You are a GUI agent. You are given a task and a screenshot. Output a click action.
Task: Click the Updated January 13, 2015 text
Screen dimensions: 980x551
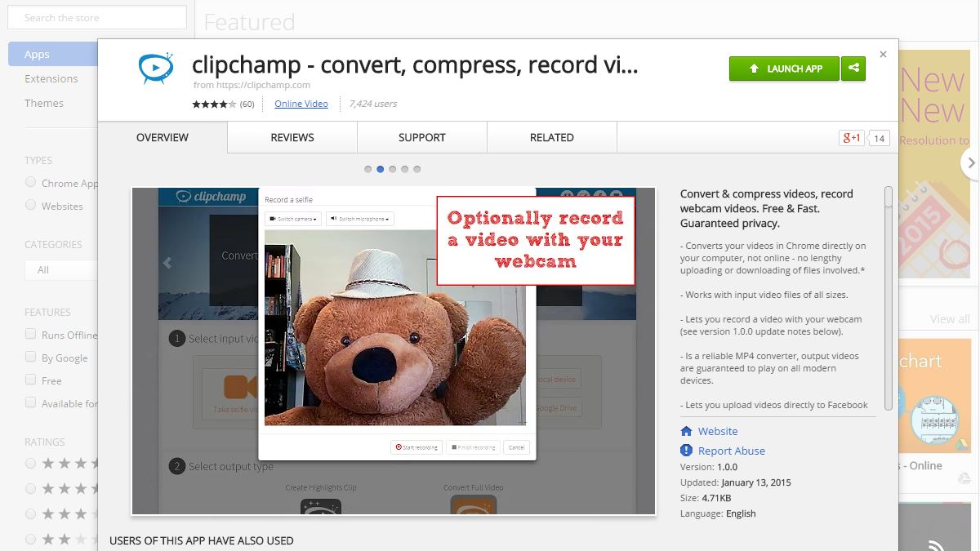pos(736,482)
